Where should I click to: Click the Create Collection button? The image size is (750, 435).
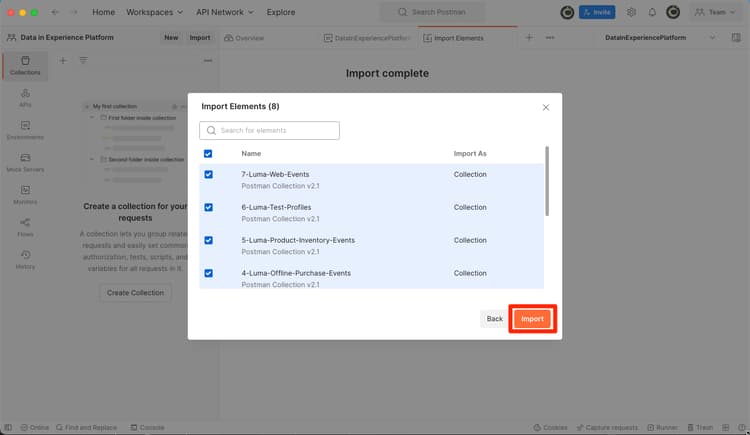[135, 292]
